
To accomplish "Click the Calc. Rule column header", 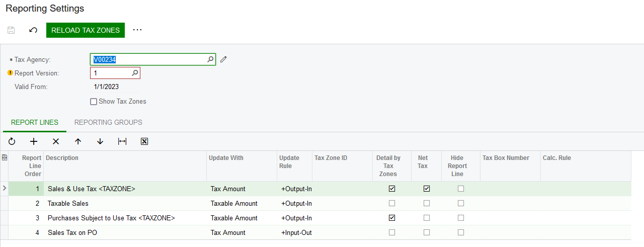I will [586, 166].
